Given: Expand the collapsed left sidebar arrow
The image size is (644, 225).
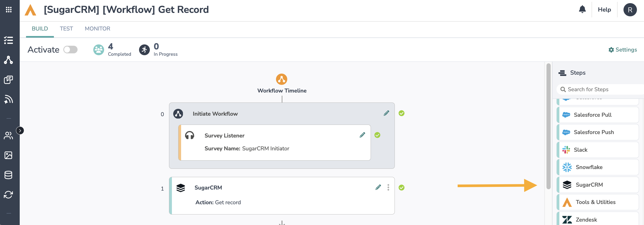Looking at the screenshot, I should click(20, 131).
